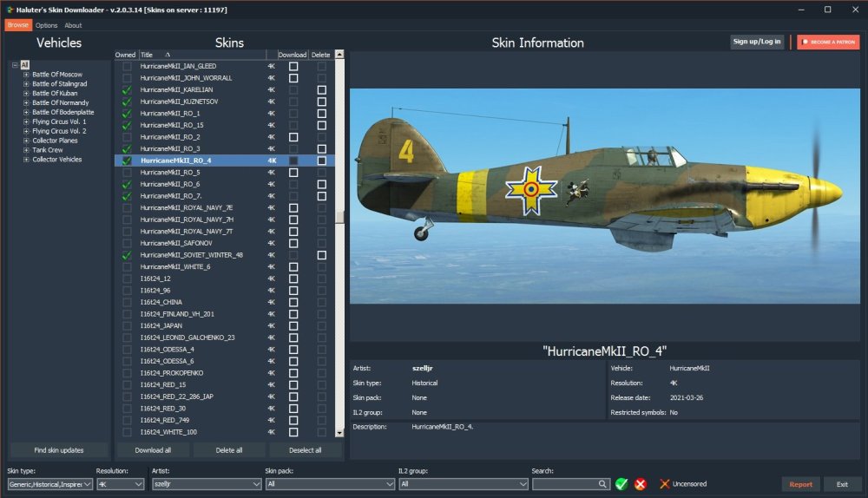Viewport: 868px width, 498px height.
Task: Click the Title column sort arrow
Action: pos(168,55)
